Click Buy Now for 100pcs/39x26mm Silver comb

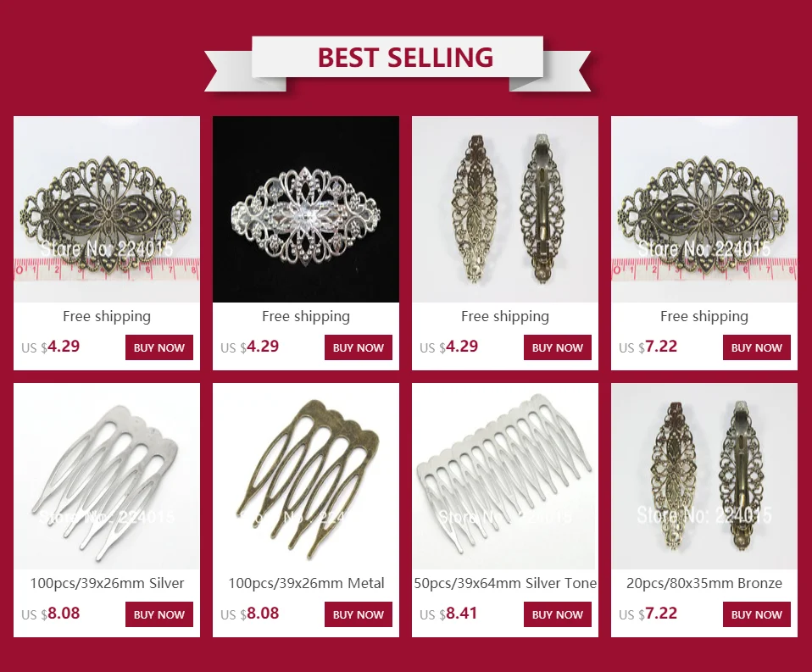159,614
